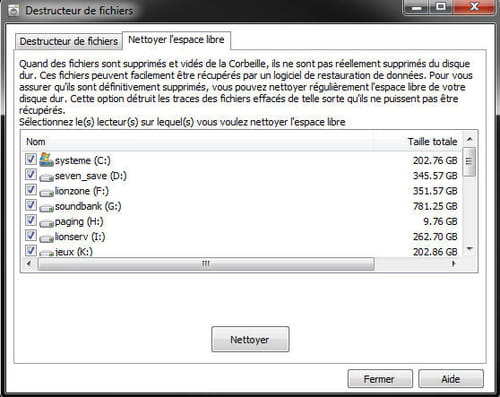Uncheck the systeme (C:) checkbox

(x=31, y=159)
